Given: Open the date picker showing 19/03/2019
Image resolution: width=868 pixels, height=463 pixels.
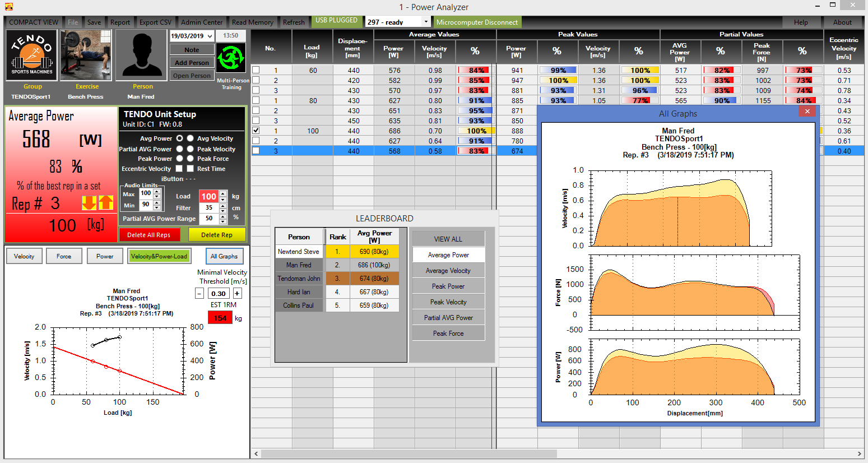Looking at the screenshot, I should click(210, 36).
